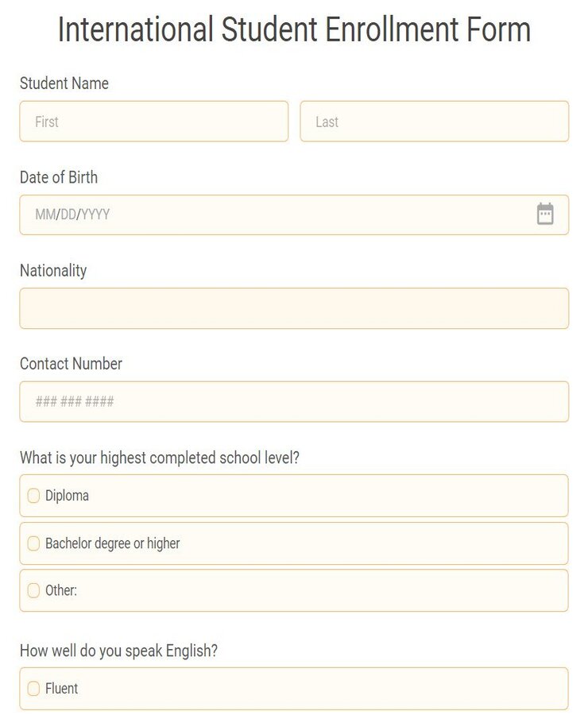Screen dimensions: 588x715
Task: Click the Date of Birth label
Action: [x=58, y=178]
